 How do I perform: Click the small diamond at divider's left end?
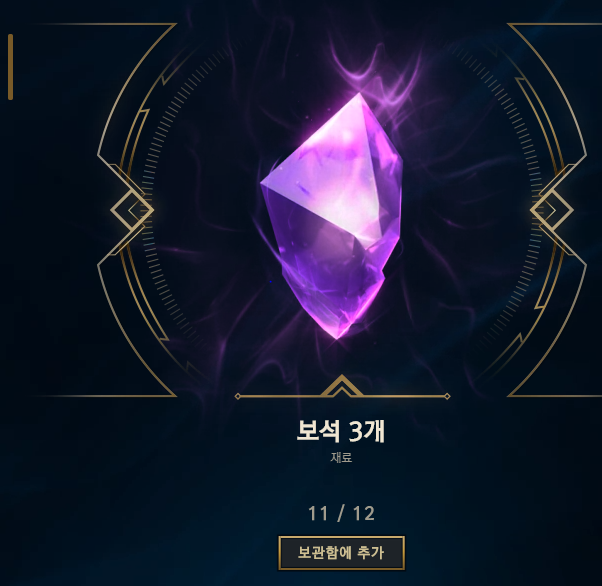pos(238,396)
